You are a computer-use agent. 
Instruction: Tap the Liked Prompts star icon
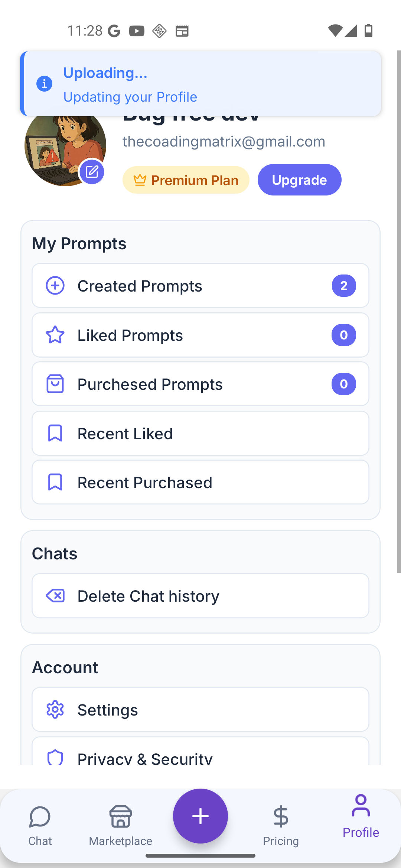(x=55, y=335)
